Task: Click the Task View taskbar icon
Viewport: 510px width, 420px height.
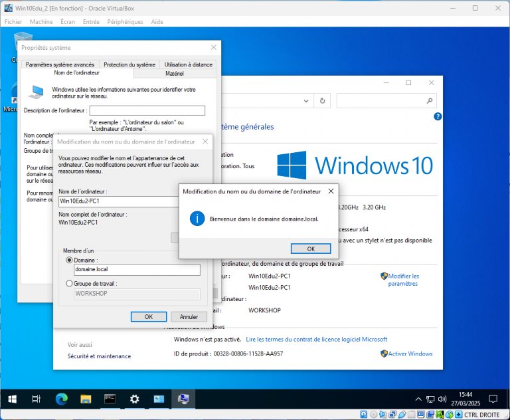Action: coord(37,399)
